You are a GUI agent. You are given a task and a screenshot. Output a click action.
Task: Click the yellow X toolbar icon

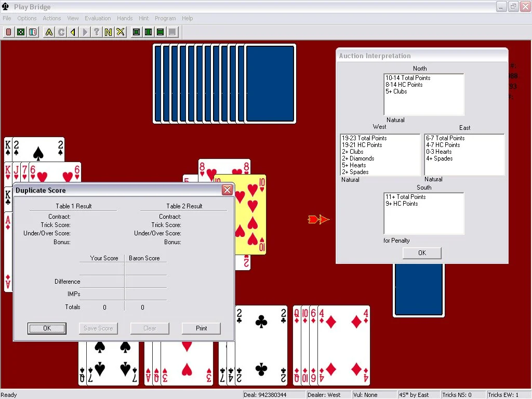[x=121, y=32]
